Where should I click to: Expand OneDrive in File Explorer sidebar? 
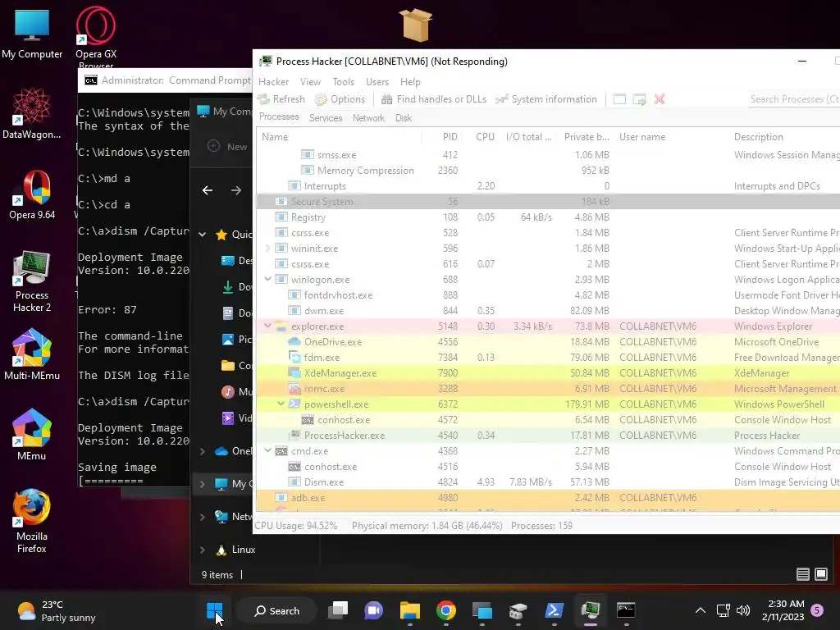pyautogui.click(x=203, y=452)
